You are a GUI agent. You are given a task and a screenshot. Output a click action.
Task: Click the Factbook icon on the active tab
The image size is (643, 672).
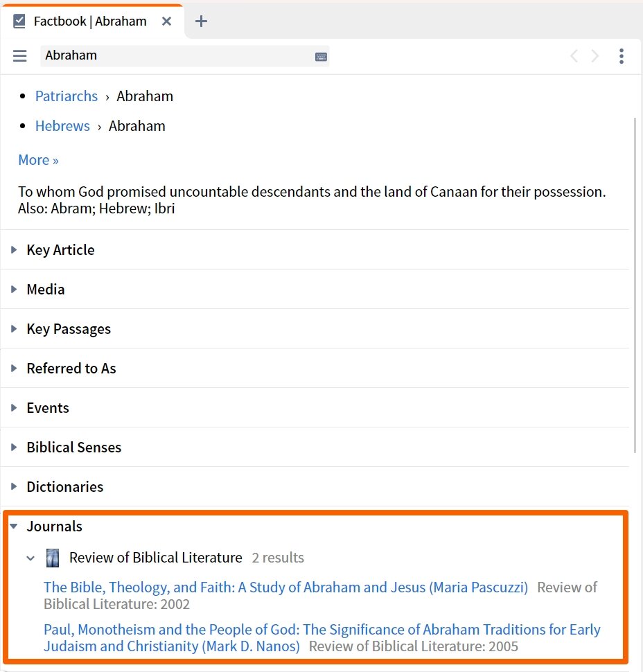point(19,21)
